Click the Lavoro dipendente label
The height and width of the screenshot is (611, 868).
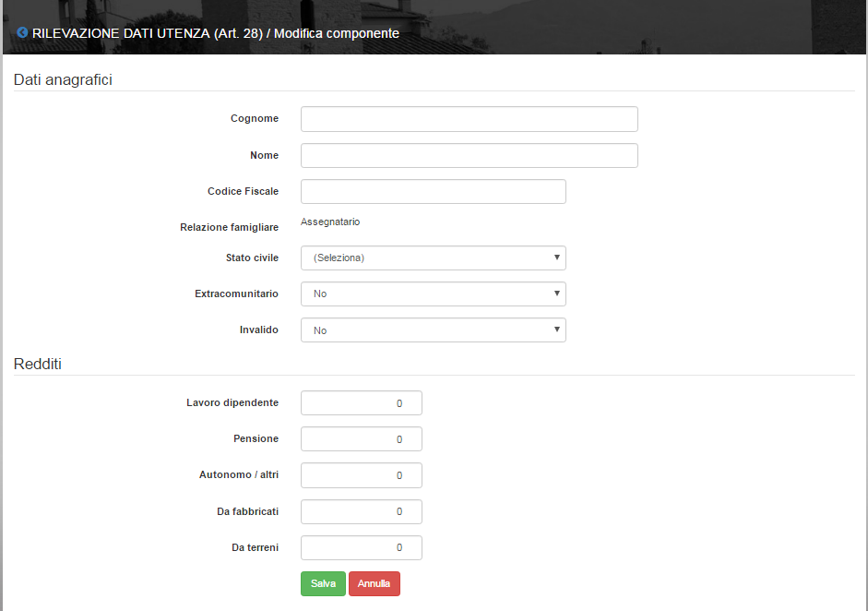tap(232, 402)
